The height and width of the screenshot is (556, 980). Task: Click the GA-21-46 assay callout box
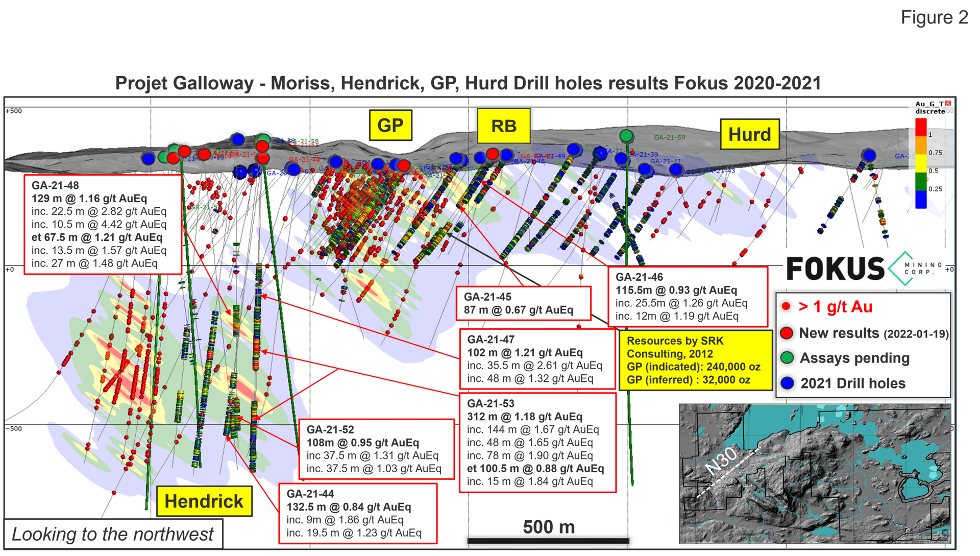coord(688,297)
